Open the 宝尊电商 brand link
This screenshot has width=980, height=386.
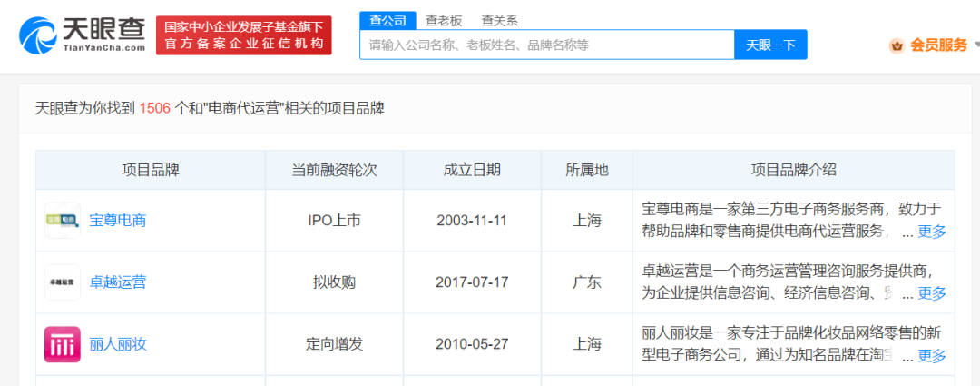pyautogui.click(x=117, y=220)
